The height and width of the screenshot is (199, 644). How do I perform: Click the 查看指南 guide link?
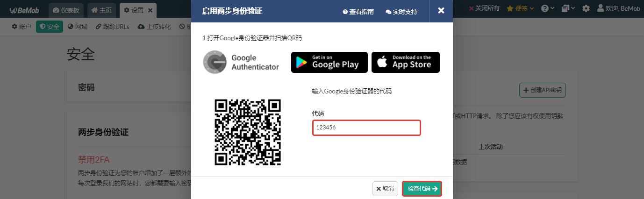tap(358, 12)
